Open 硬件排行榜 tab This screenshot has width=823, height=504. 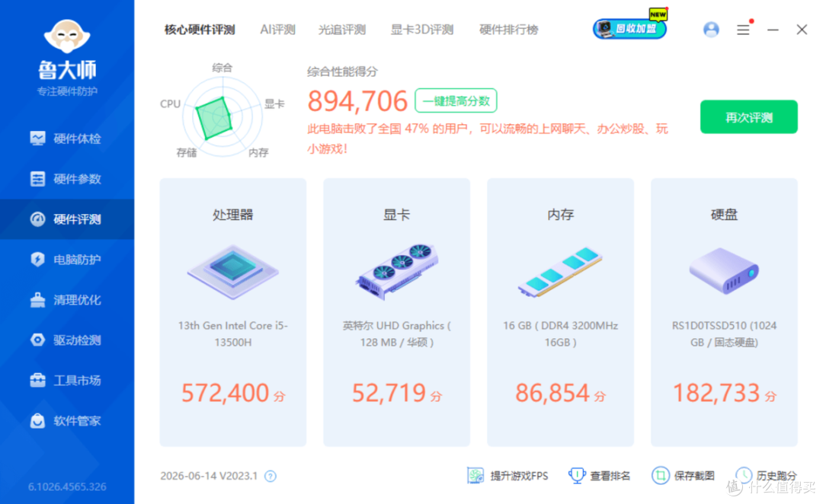click(x=508, y=30)
